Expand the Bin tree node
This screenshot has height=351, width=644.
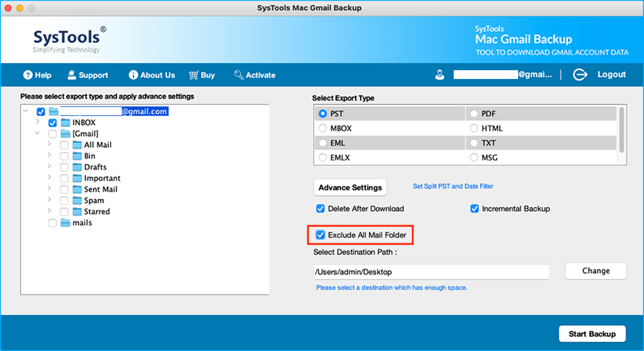[x=49, y=155]
